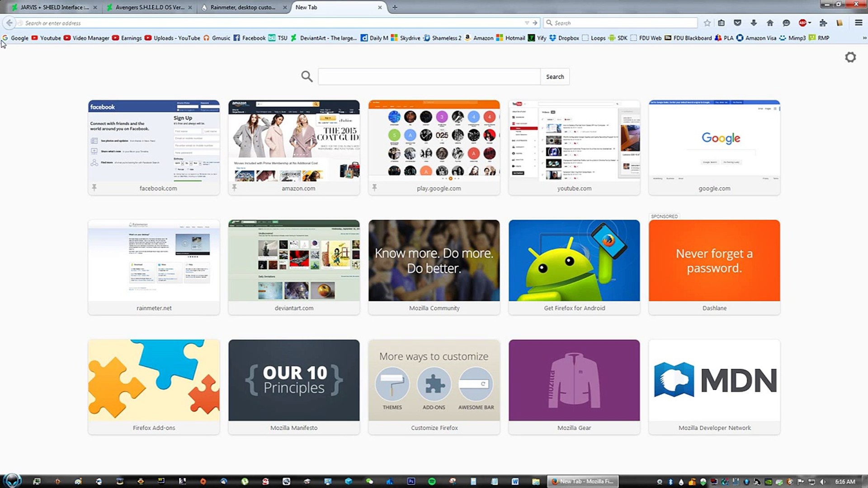Bookmark this page with the star icon
The height and width of the screenshot is (488, 868).
click(x=707, y=23)
